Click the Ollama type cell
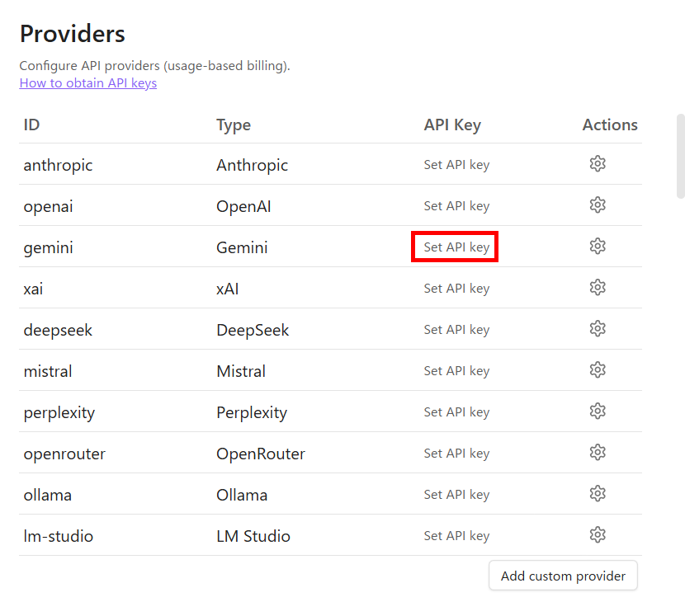685x616 pixels. pos(242,495)
